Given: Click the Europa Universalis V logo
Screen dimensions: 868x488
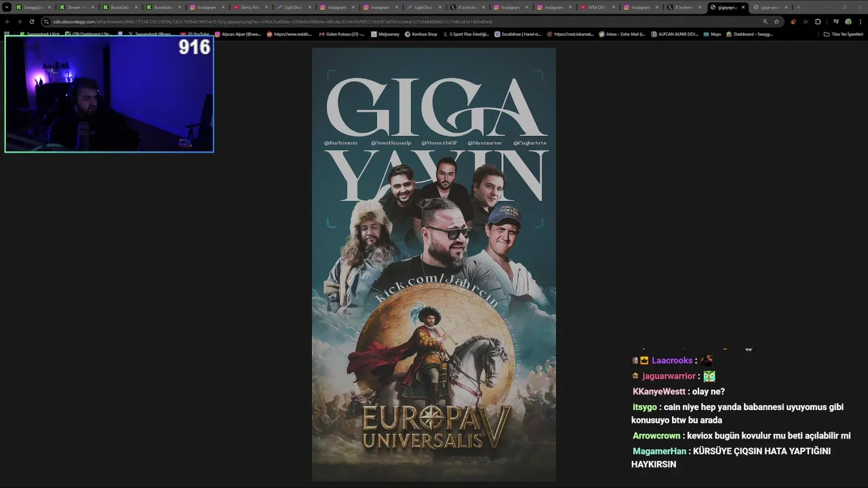Looking at the screenshot, I should 435,427.
